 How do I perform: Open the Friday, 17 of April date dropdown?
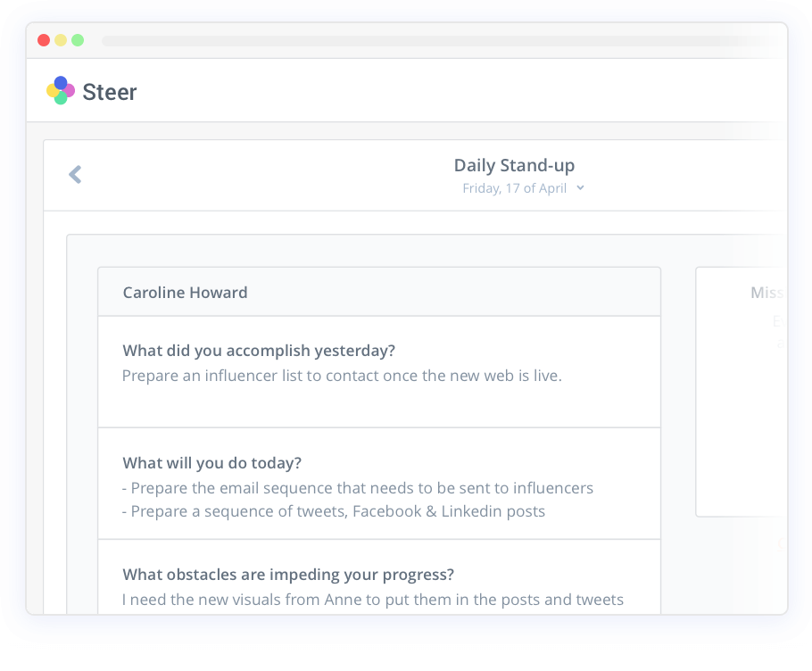point(523,188)
